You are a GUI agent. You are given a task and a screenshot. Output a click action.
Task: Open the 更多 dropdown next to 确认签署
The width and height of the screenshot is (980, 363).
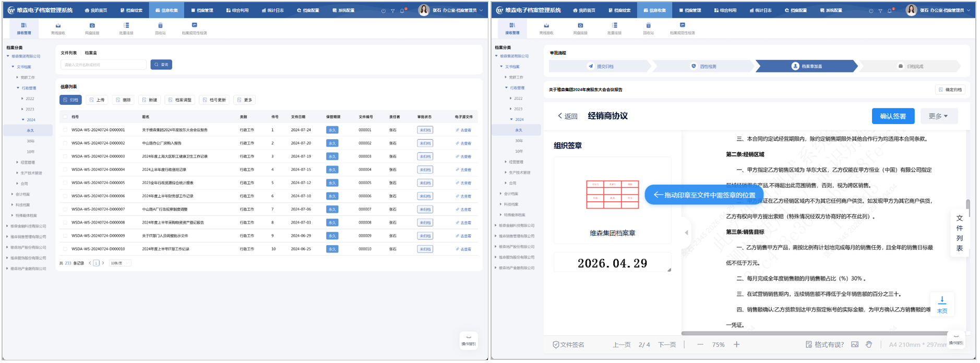[x=938, y=116]
